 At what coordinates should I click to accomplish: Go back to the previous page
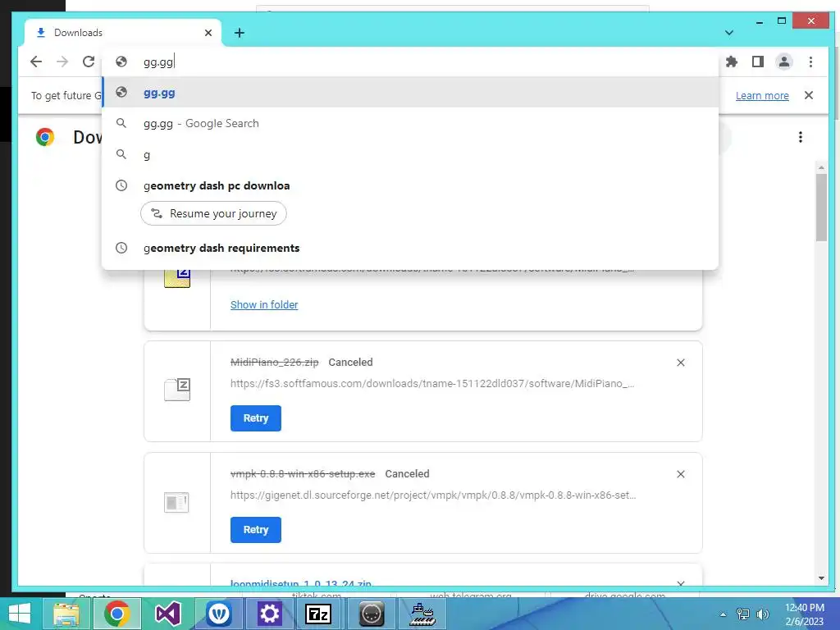tap(36, 62)
